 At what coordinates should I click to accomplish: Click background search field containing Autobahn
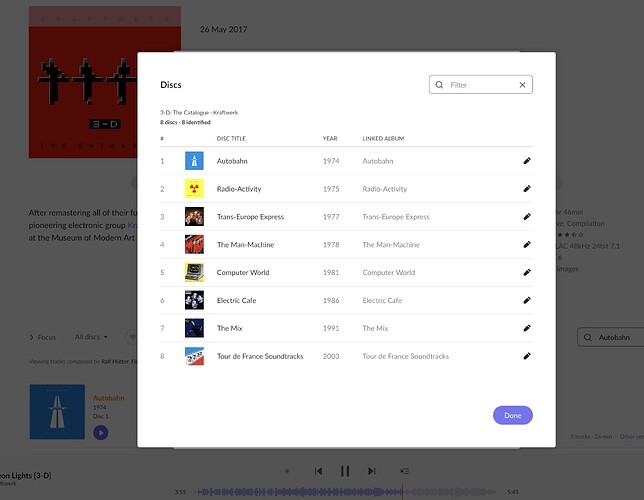(x=611, y=337)
